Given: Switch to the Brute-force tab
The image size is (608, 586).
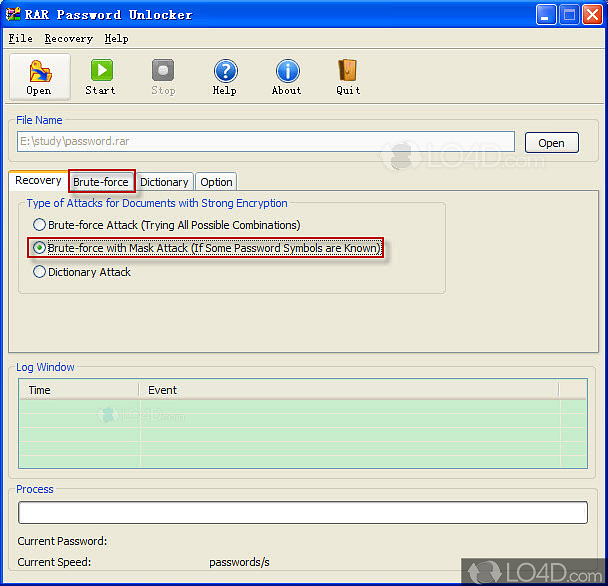Looking at the screenshot, I should click(101, 182).
